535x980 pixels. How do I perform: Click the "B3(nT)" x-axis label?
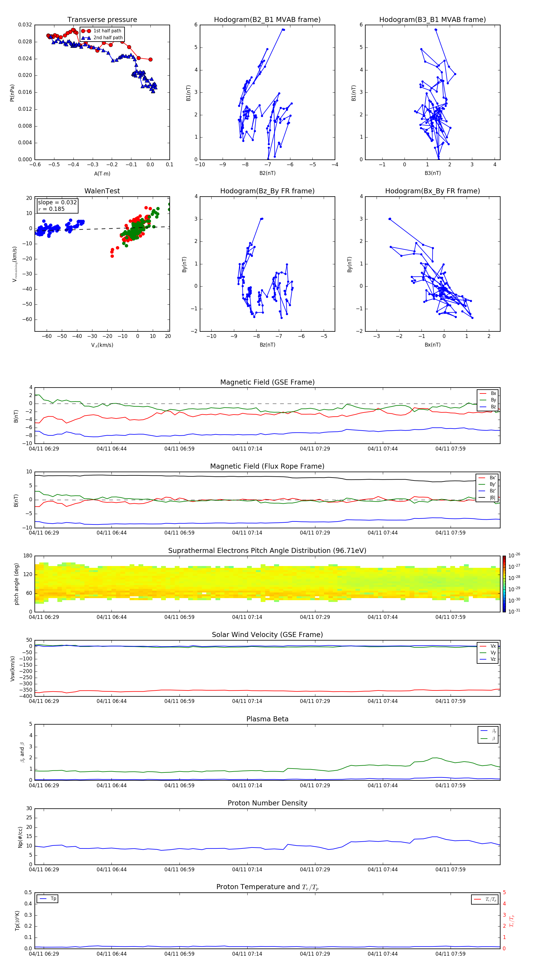tap(432, 173)
